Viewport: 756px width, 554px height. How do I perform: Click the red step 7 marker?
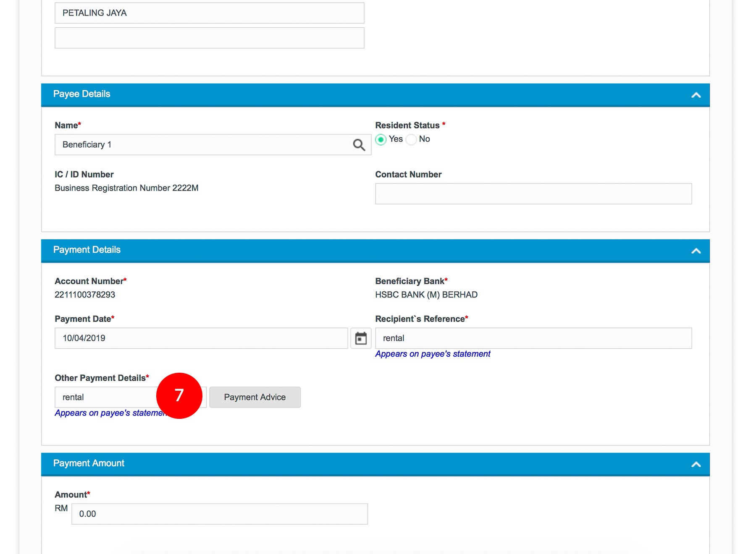179,395
